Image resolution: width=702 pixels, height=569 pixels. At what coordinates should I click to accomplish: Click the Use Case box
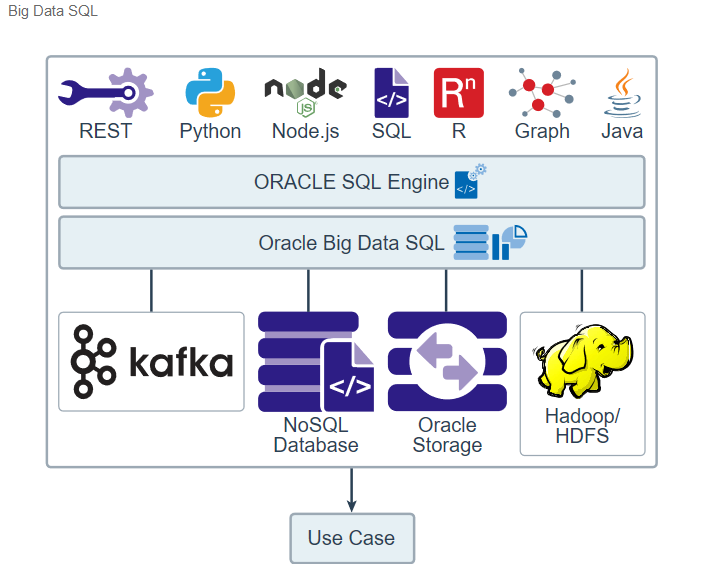click(x=352, y=538)
